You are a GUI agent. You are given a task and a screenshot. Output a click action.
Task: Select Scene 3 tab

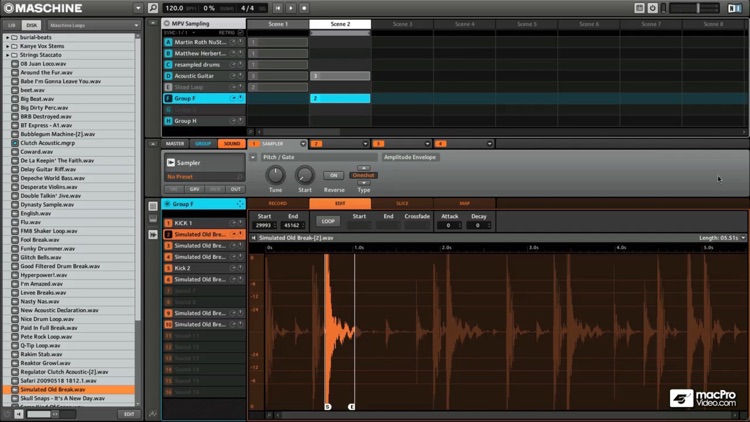(x=402, y=24)
